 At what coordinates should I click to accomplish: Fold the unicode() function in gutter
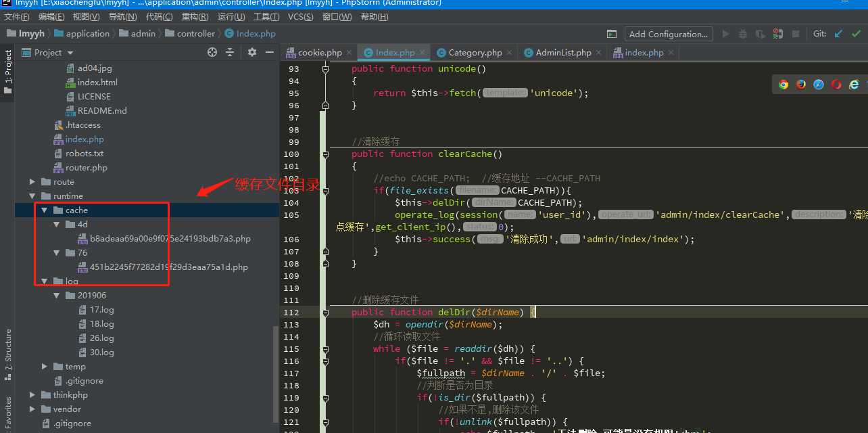(x=325, y=69)
